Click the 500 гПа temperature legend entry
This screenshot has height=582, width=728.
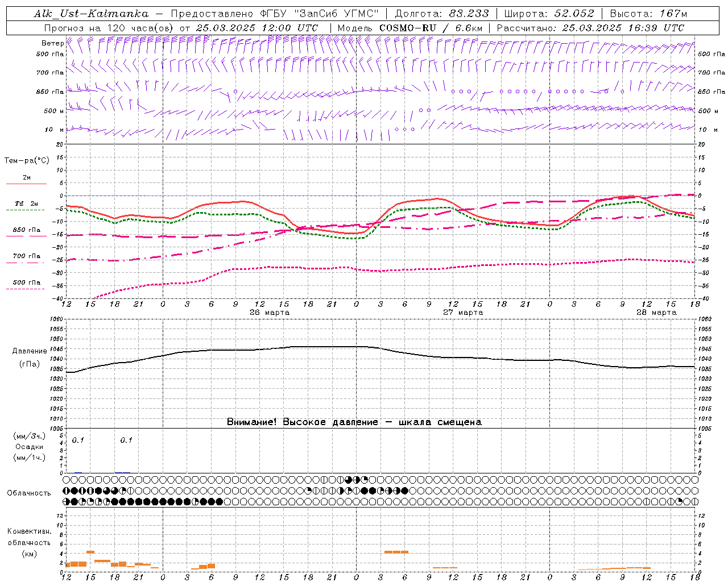pyautogui.click(x=27, y=282)
